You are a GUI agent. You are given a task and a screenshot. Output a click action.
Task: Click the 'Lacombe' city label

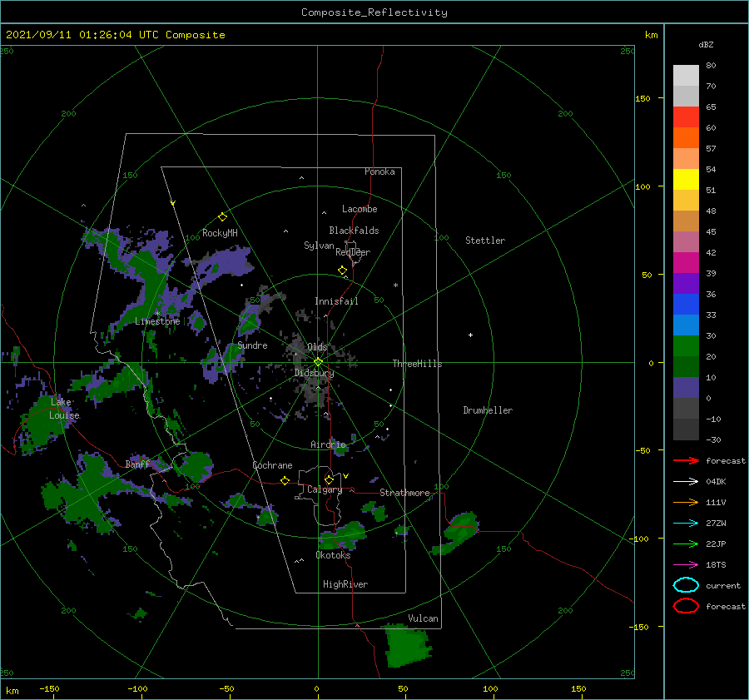click(x=360, y=209)
